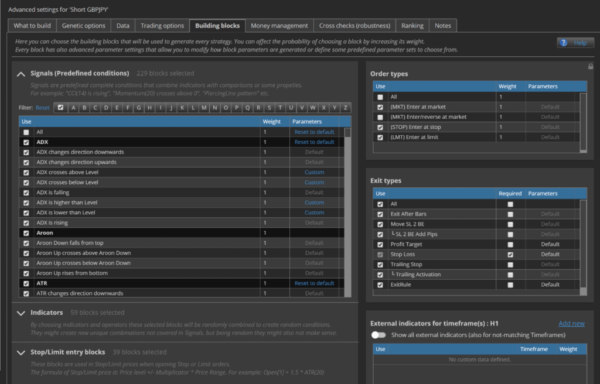Uncheck the ADX group checkbox

click(x=26, y=142)
